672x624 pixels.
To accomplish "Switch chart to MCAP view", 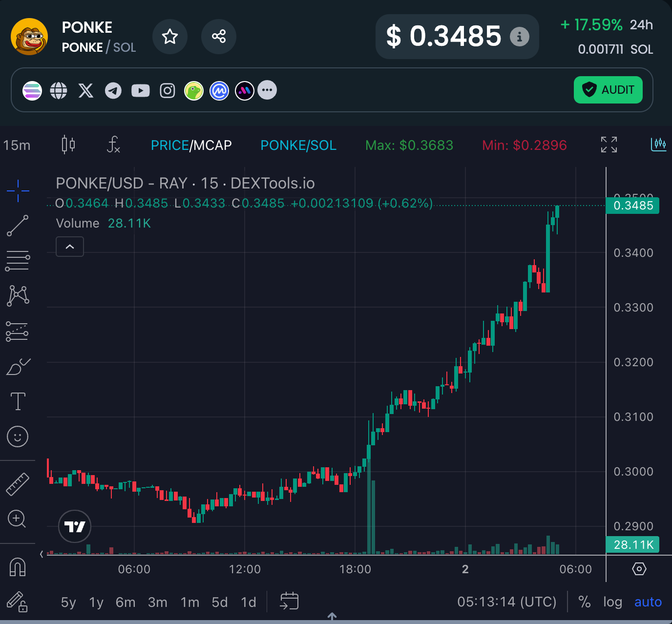I will coord(213,146).
